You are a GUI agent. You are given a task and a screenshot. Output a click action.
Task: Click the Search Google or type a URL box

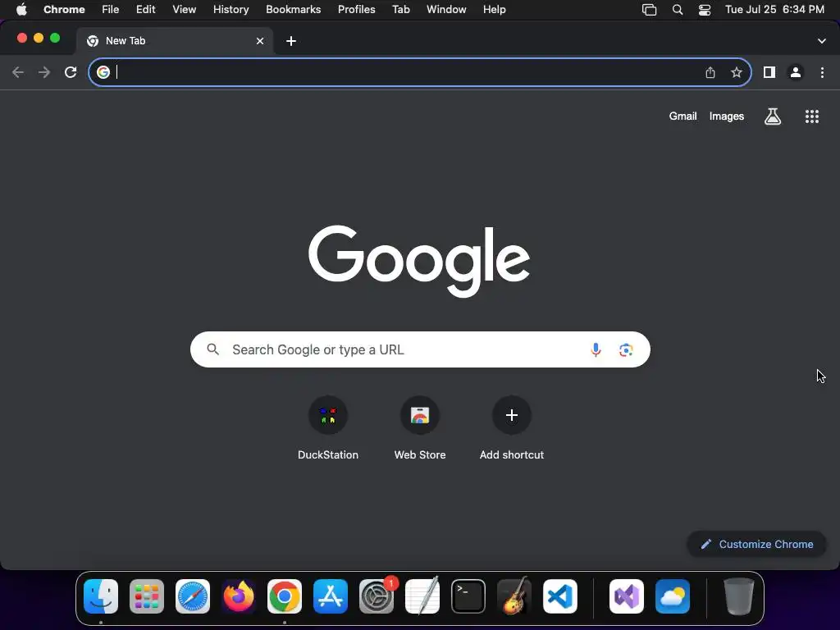coord(420,349)
